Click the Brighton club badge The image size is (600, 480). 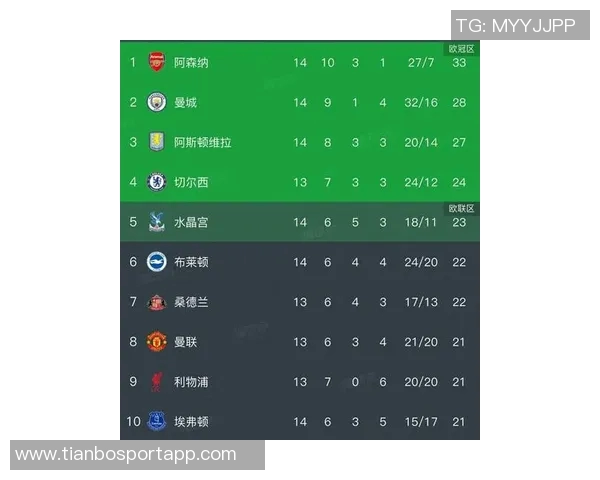click(x=156, y=262)
